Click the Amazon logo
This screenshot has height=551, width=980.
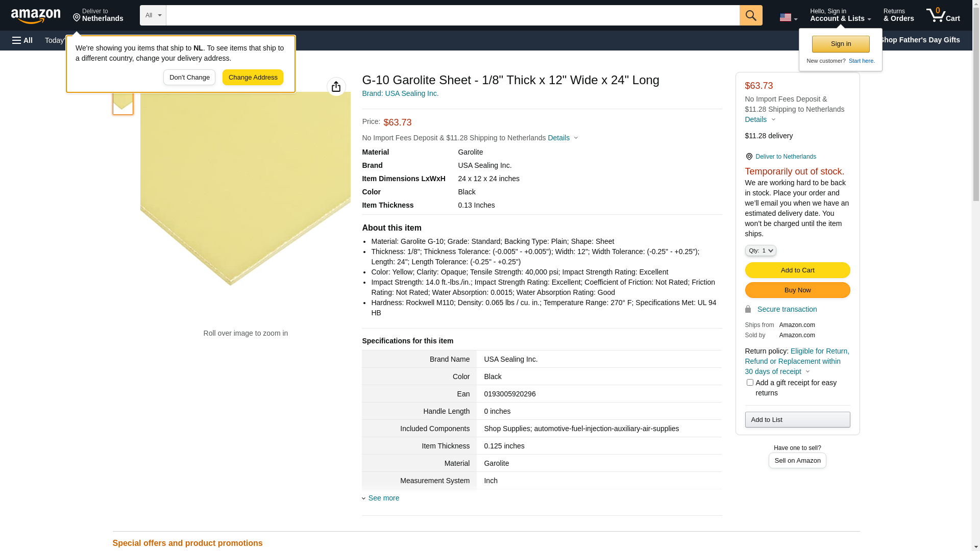point(36,16)
